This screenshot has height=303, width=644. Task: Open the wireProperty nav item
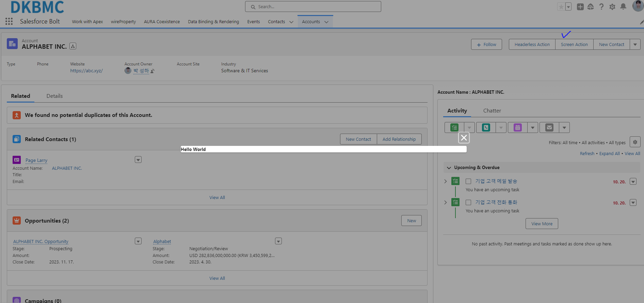coord(123,22)
